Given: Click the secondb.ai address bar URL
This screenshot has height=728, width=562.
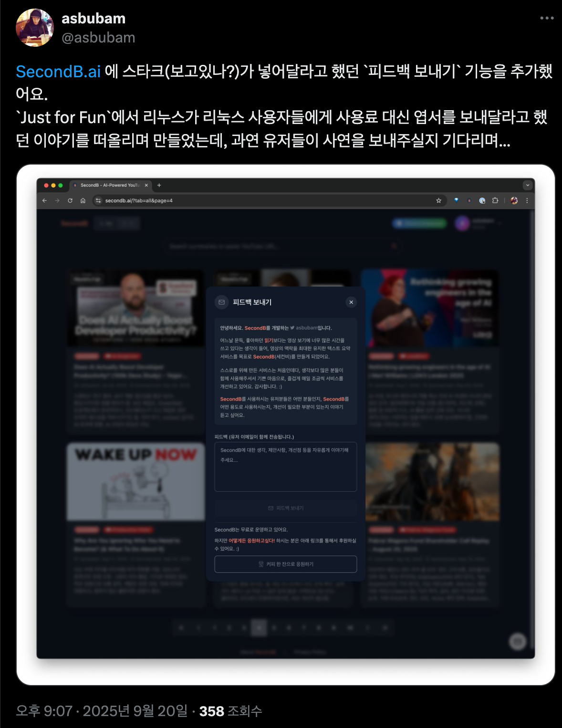Looking at the screenshot, I should click(139, 201).
